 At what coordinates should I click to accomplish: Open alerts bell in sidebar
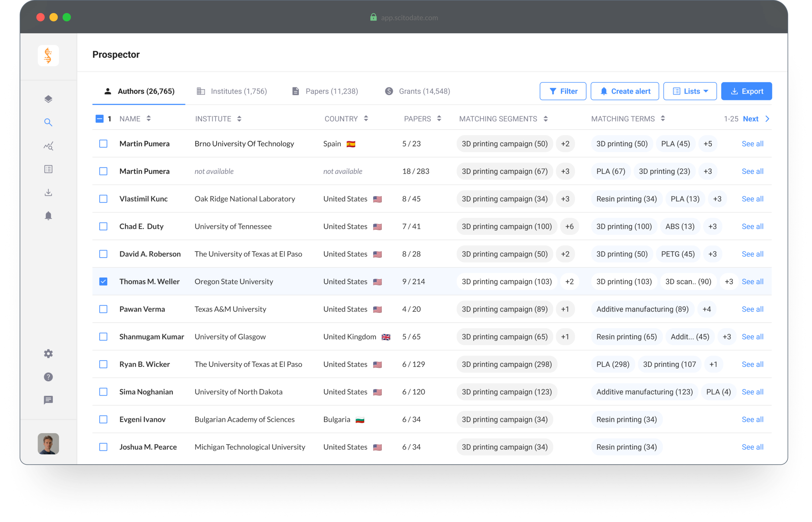click(48, 216)
